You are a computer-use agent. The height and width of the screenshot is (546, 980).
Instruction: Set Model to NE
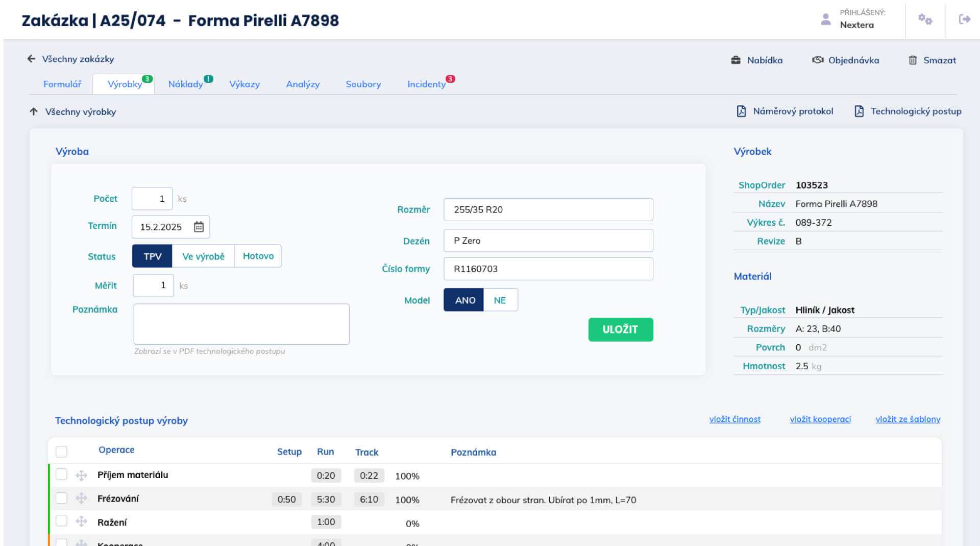[x=500, y=300]
